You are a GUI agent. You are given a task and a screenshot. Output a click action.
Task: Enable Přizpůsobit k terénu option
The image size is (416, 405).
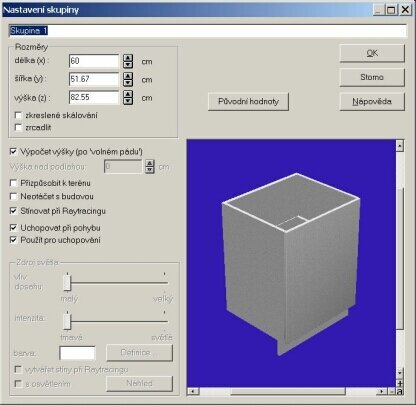[13, 183]
